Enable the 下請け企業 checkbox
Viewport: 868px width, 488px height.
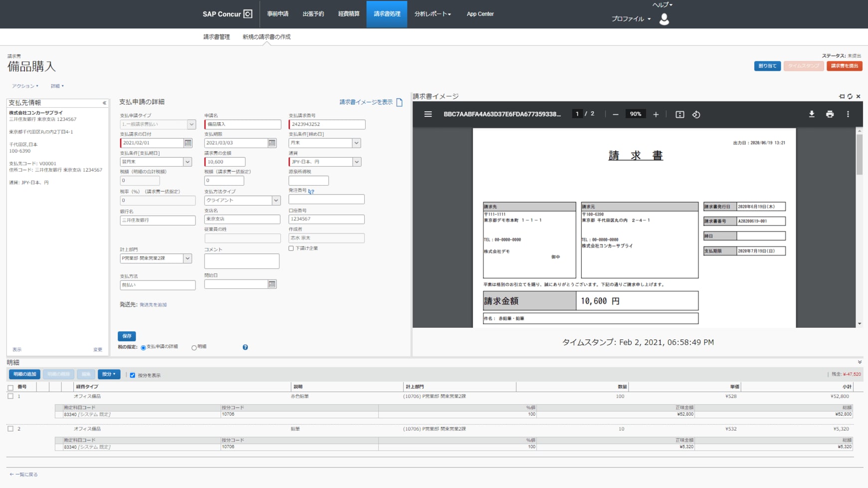point(291,248)
